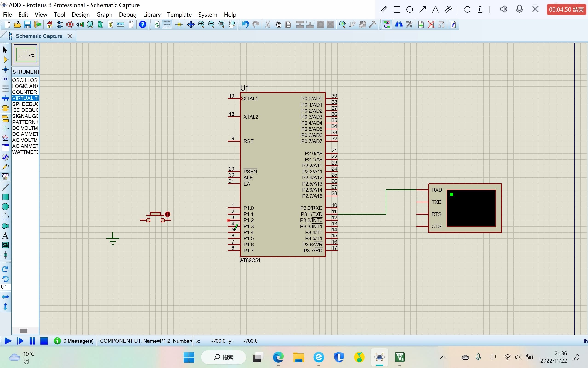Open the Debug menu
Viewport: 588px width, 368px height.
click(x=128, y=15)
